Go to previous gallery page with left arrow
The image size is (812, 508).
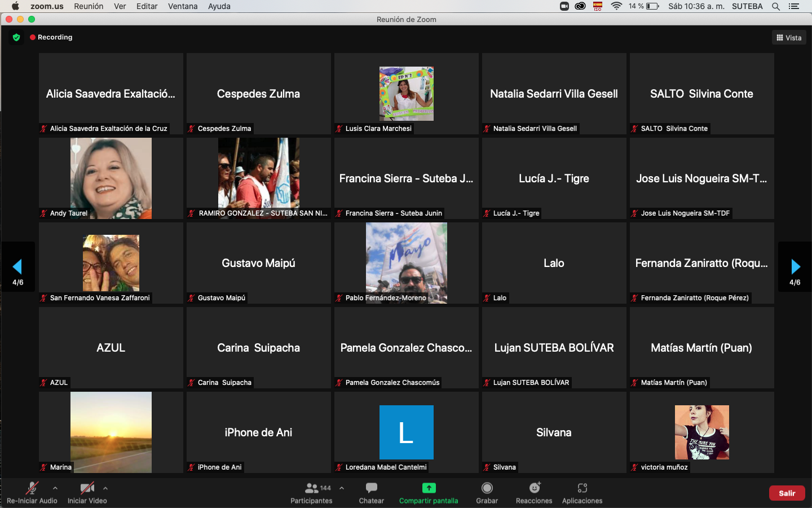[17, 266]
